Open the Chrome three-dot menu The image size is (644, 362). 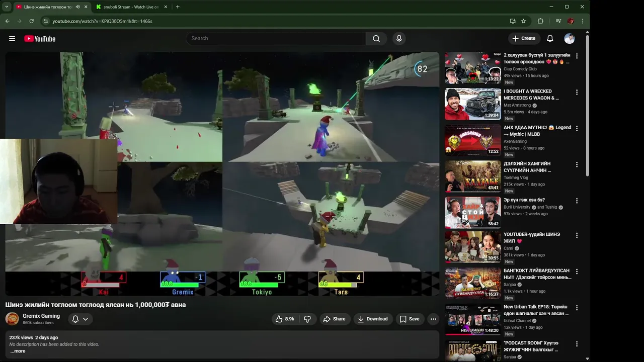click(x=582, y=21)
